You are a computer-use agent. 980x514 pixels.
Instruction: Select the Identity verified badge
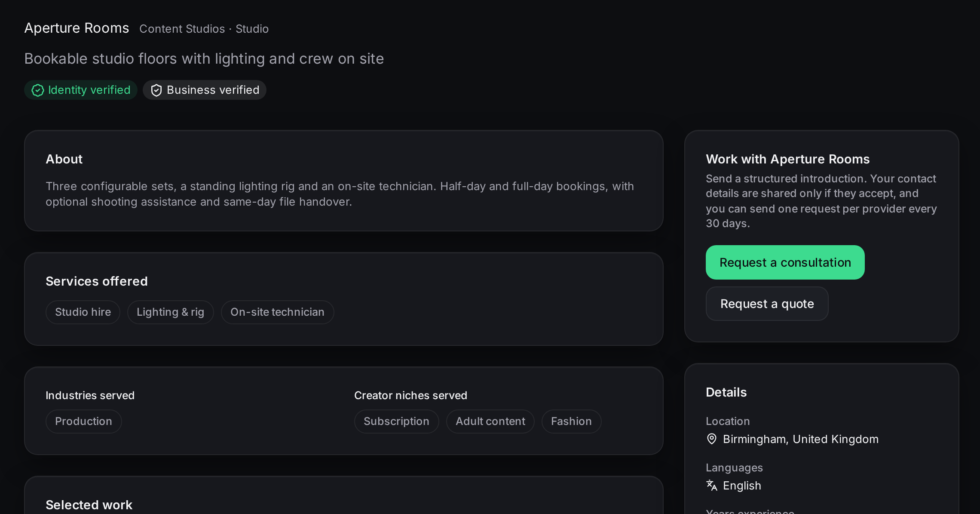tap(81, 90)
